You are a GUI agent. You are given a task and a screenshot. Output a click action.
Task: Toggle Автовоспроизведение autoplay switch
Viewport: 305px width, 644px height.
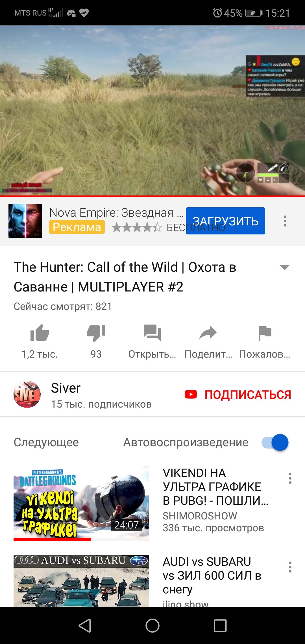click(x=275, y=442)
